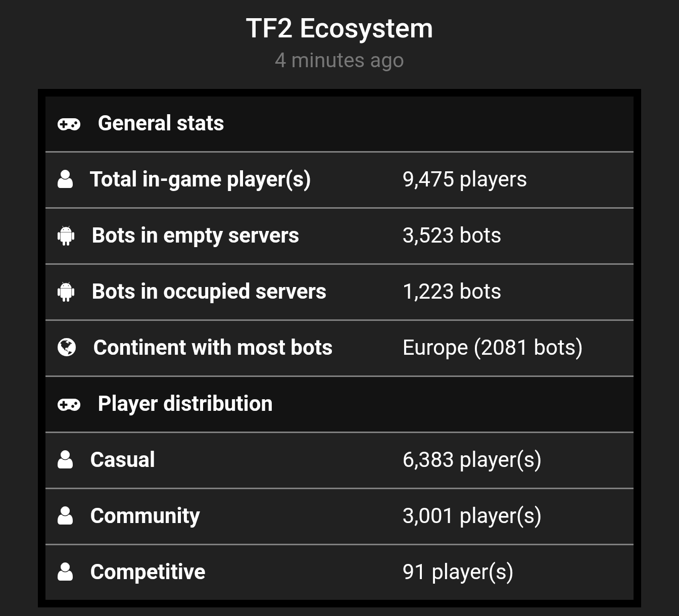Click the 3,001 player(s) Community value
The image size is (679, 616).
pos(472,516)
